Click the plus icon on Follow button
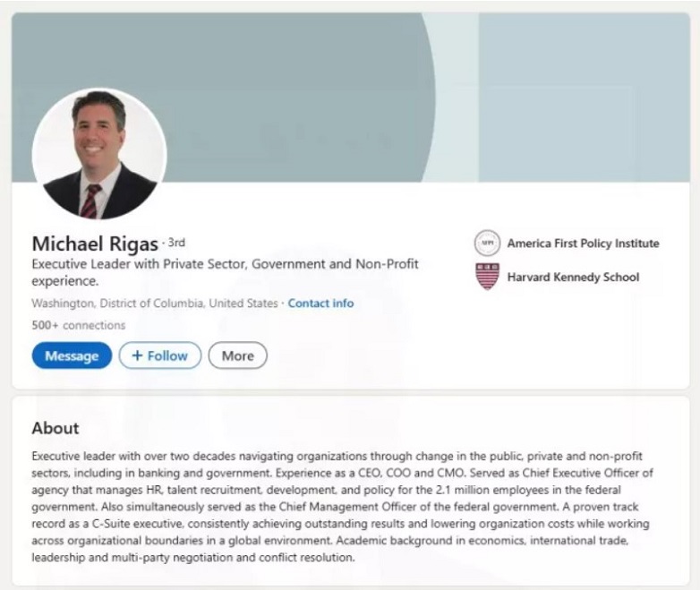 (x=137, y=355)
